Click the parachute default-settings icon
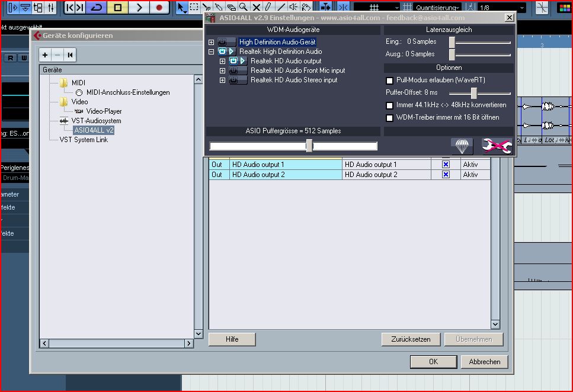Image resolution: width=573 pixels, height=392 pixels. (462, 146)
